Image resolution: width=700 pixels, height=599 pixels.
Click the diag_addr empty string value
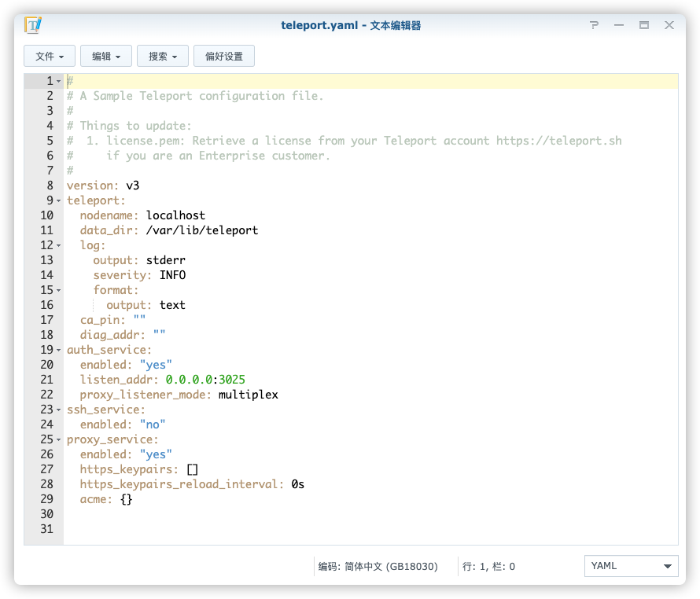coord(160,334)
